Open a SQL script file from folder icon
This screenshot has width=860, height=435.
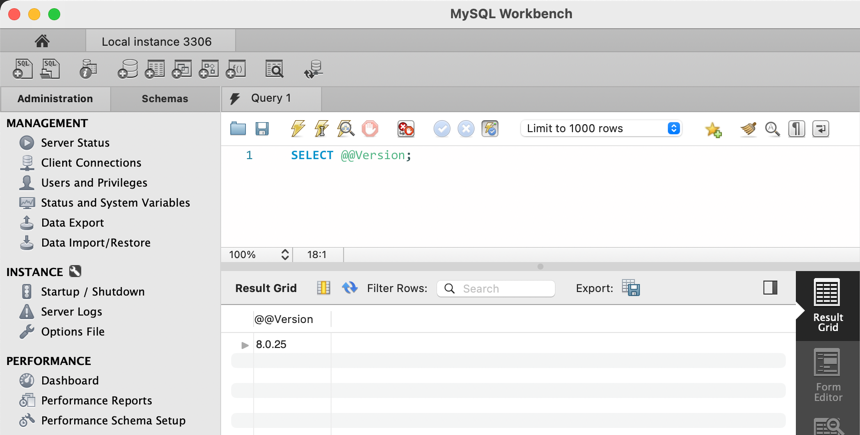(238, 129)
